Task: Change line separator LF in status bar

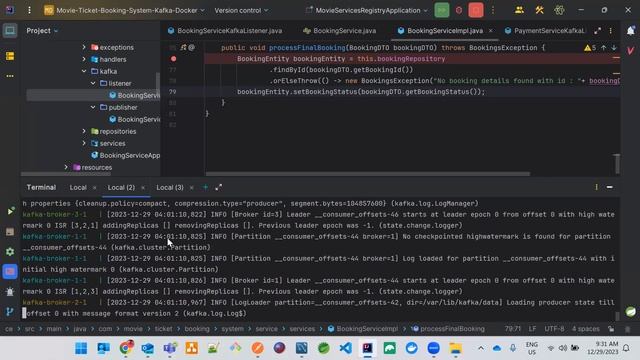Action: (x=533, y=329)
